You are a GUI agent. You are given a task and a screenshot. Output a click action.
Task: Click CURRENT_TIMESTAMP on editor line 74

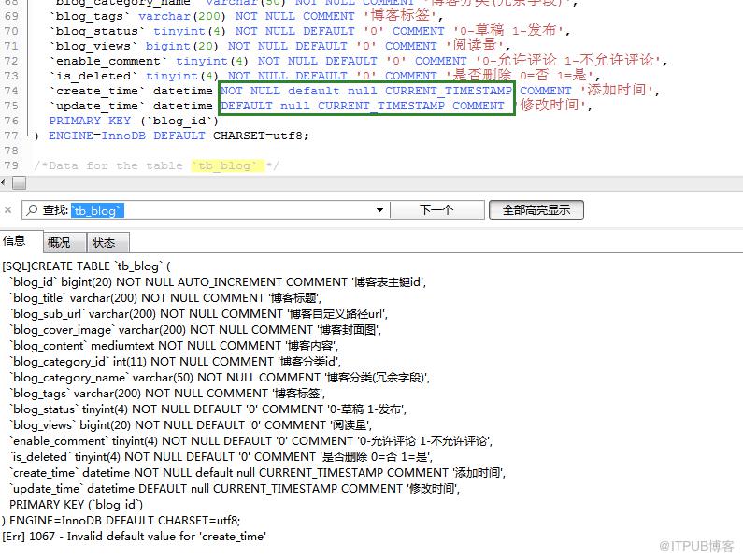coord(449,91)
